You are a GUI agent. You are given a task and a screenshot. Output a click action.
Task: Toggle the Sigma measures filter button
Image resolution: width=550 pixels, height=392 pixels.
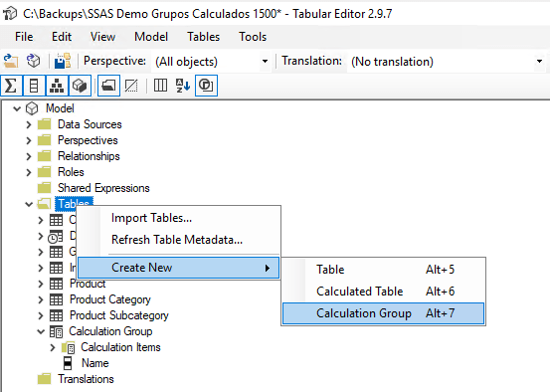tap(11, 86)
